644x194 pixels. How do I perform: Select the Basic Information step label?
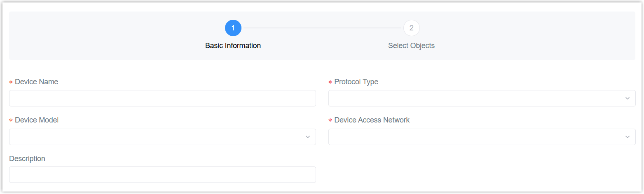click(233, 46)
